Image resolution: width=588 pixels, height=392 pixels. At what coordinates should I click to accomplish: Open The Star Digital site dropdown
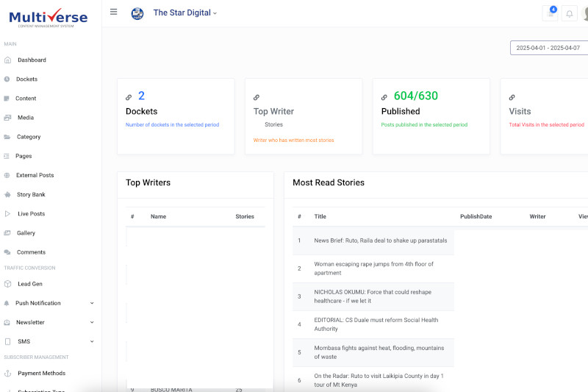[x=185, y=13]
